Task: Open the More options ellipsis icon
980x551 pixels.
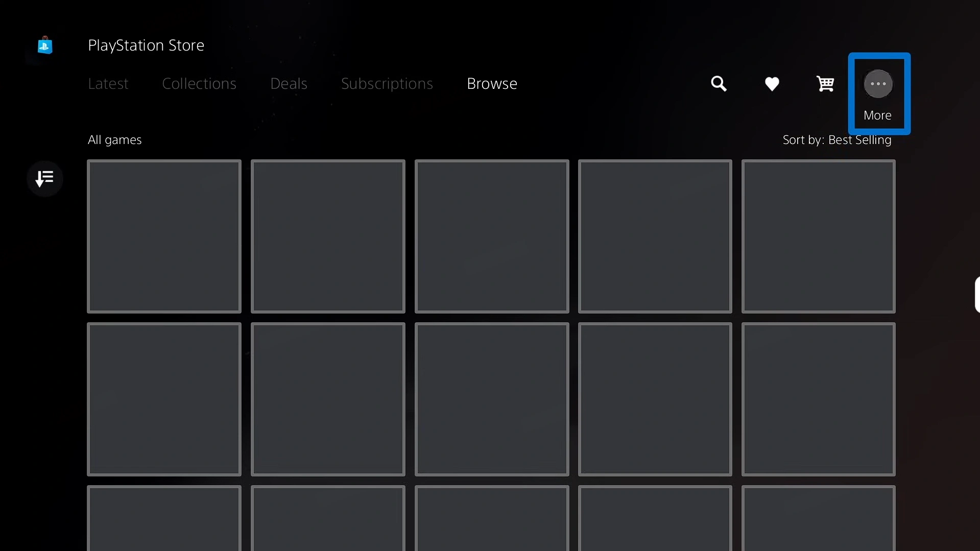Action: 878,84
